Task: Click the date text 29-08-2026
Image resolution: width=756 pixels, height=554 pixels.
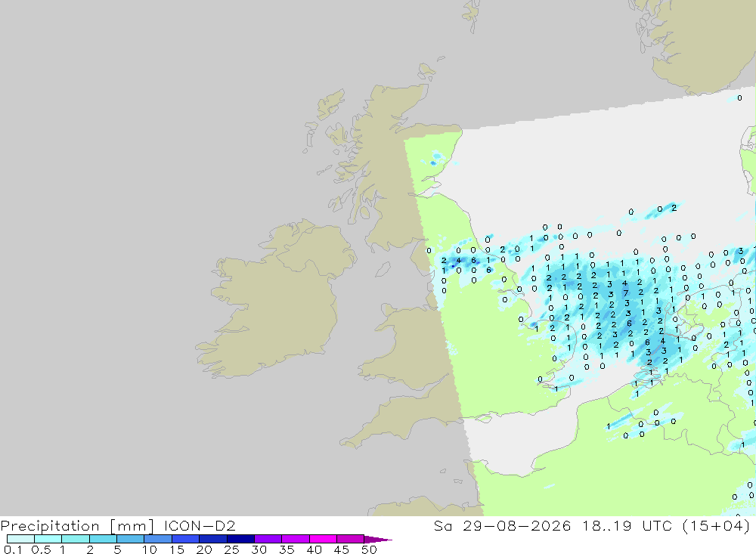Action: point(516,525)
